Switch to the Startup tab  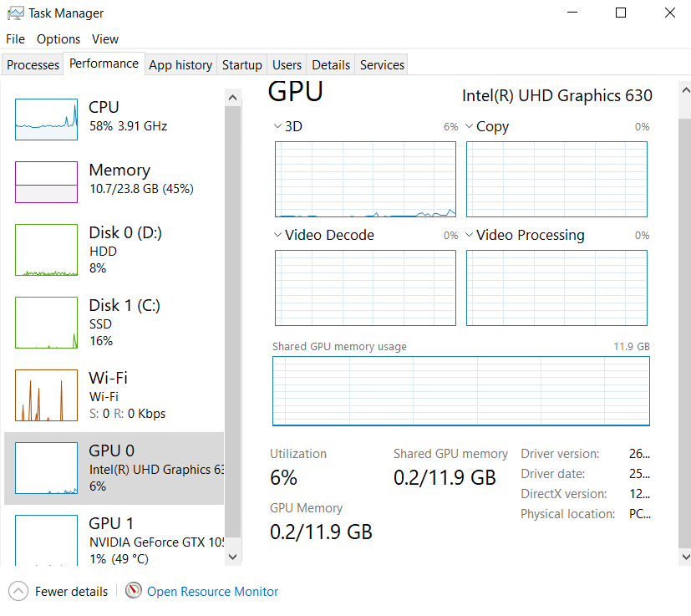[242, 65]
